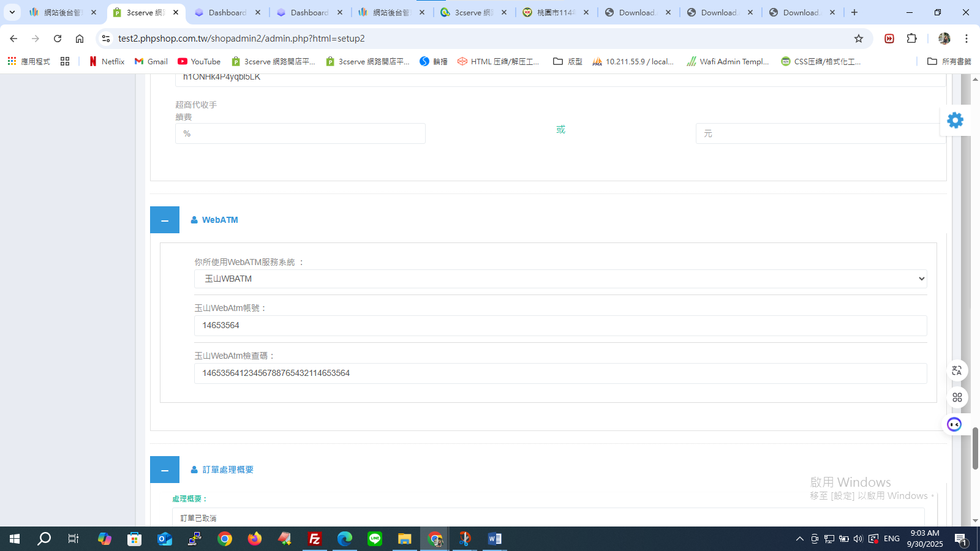The image size is (980, 551).
Task: Open the tab search chevron
Action: [12, 12]
